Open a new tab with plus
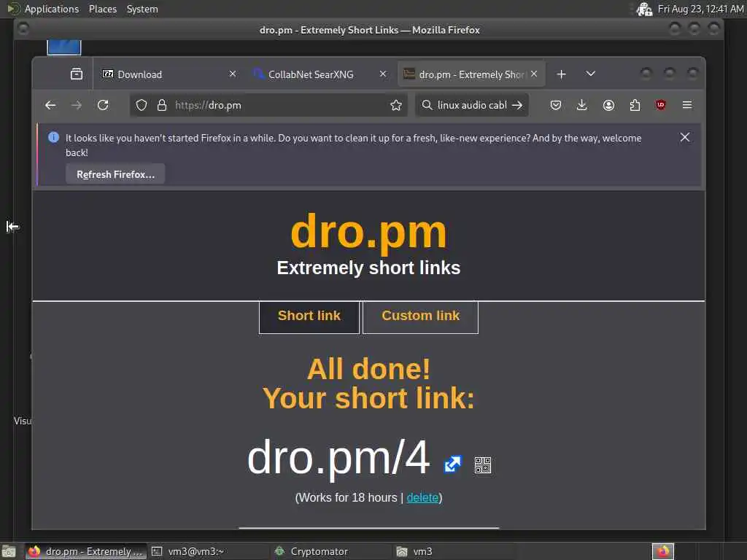The image size is (747, 560). [561, 74]
